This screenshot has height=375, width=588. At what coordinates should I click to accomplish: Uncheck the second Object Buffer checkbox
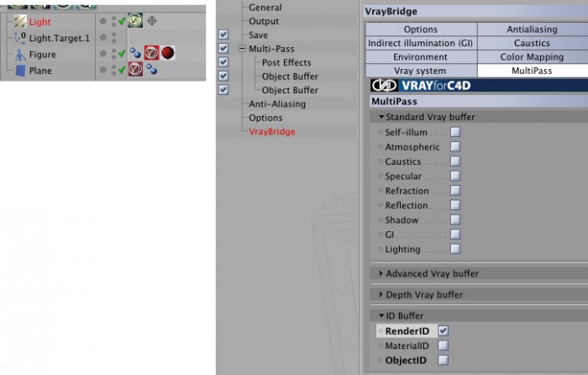(223, 90)
